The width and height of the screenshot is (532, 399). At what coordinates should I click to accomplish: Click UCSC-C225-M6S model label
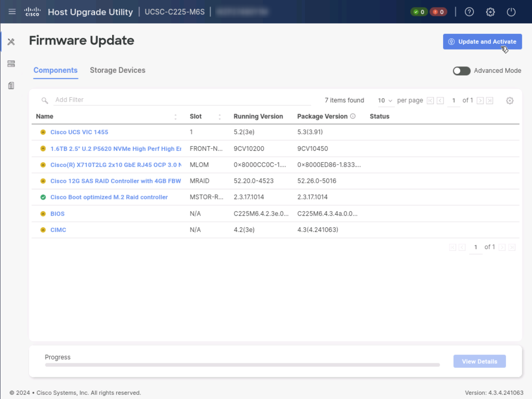pos(174,12)
